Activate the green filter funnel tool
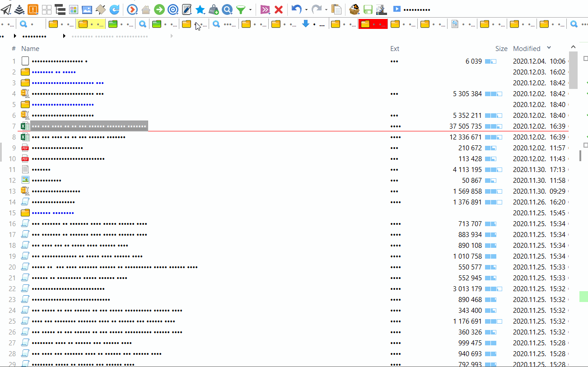 pyautogui.click(x=241, y=9)
